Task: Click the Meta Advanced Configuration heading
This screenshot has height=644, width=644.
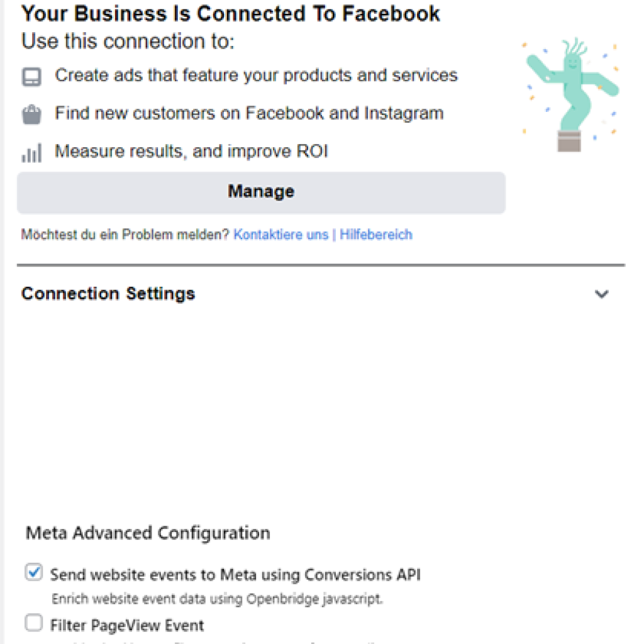Action: pyautogui.click(x=148, y=533)
